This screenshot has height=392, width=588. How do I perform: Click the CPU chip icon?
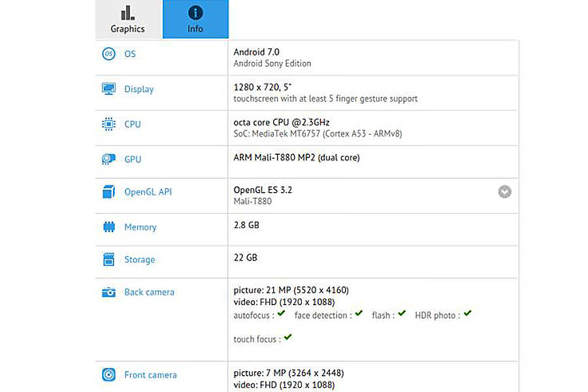click(108, 124)
